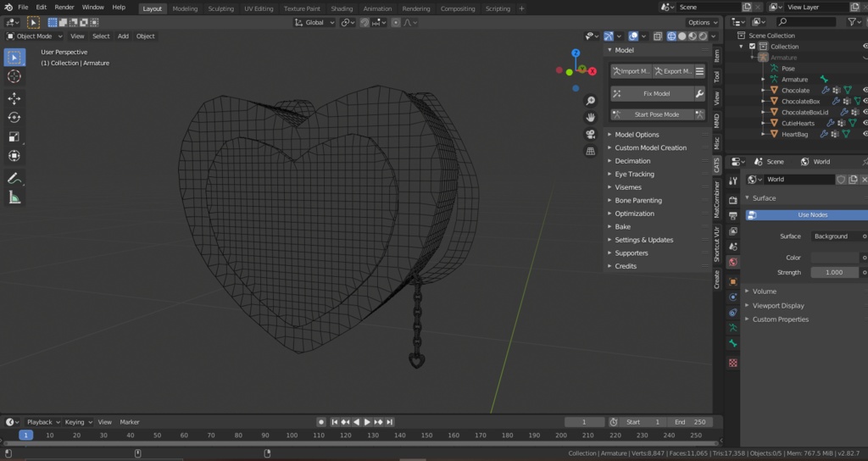Expand the Decimation panel
Image resolution: width=868 pixels, height=461 pixels.
pyautogui.click(x=632, y=161)
